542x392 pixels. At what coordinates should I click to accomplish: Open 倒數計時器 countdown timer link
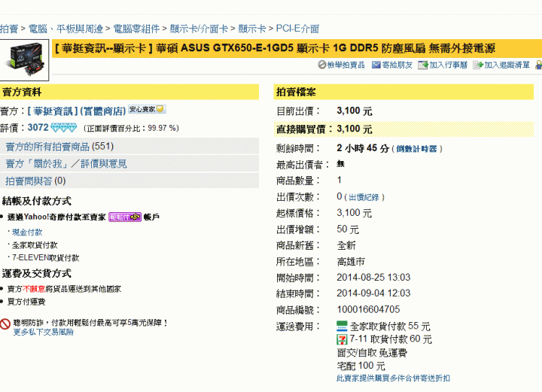click(x=416, y=149)
